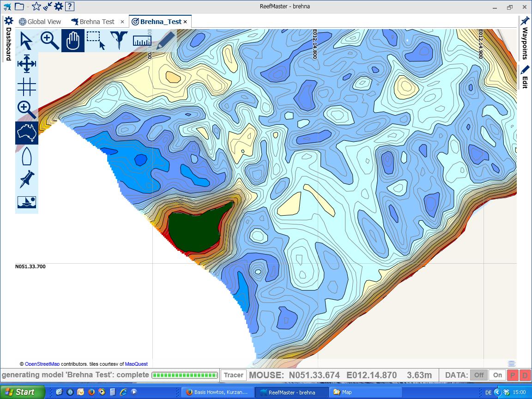This screenshot has height=399, width=532.
Task: Open the OpenStreetMap attribution link
Action: [42, 364]
